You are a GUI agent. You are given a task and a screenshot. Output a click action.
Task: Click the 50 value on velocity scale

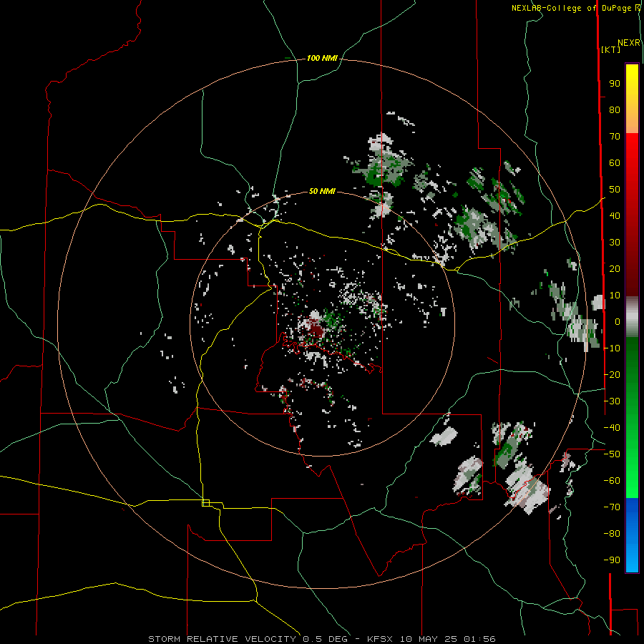(615, 190)
